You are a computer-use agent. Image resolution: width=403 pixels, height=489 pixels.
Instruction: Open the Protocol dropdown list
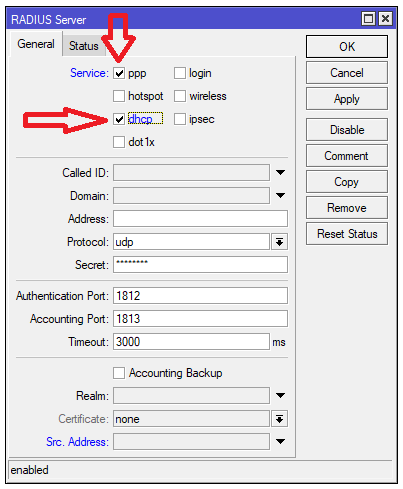pyautogui.click(x=279, y=242)
